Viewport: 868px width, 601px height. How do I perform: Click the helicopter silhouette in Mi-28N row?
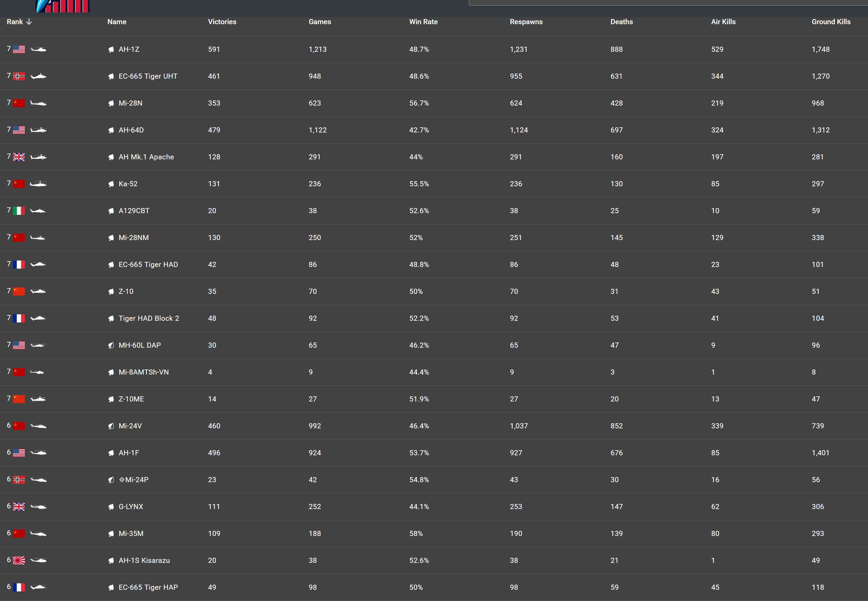38,103
